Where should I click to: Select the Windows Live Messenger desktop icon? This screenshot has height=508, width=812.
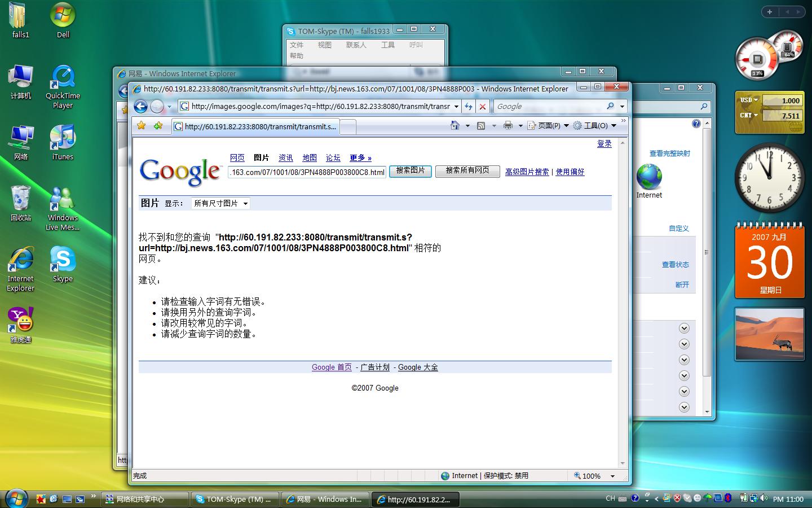(63, 208)
